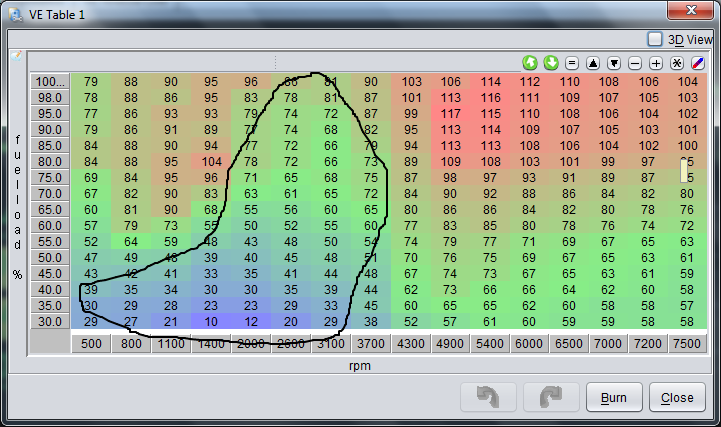Select the 70.0 fuel load row header
The image size is (721, 427).
50,194
